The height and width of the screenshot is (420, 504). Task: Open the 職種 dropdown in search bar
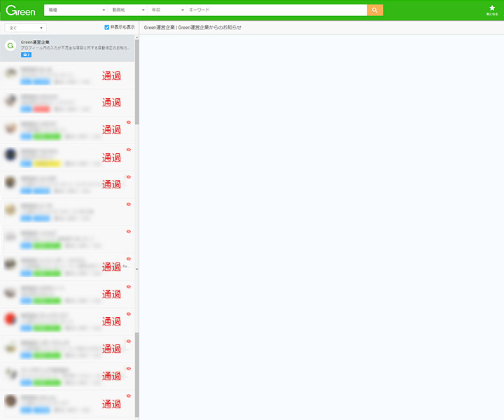point(77,10)
